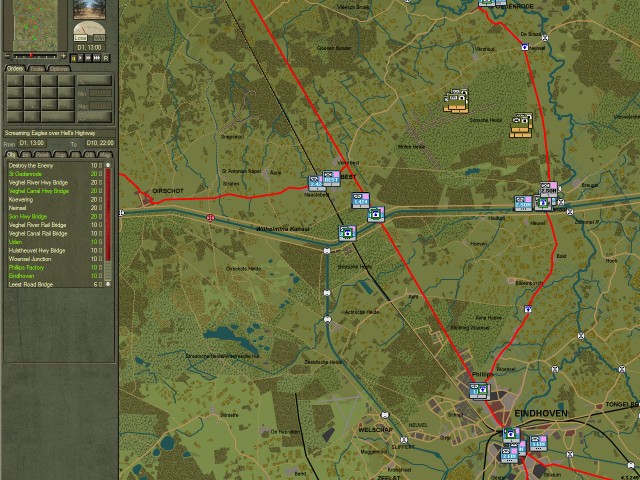Switch to the Obj tab

click(11, 155)
